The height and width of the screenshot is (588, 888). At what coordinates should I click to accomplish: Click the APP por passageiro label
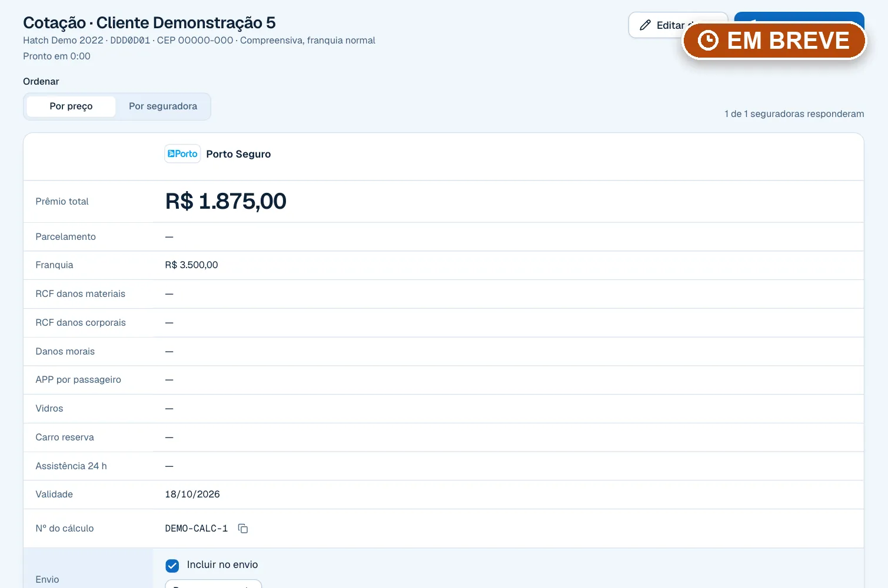(x=78, y=380)
